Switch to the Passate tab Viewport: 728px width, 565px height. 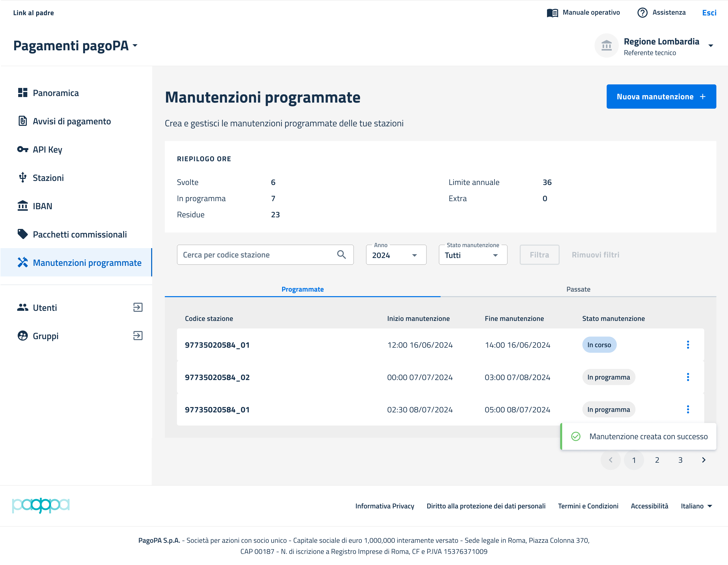point(578,289)
